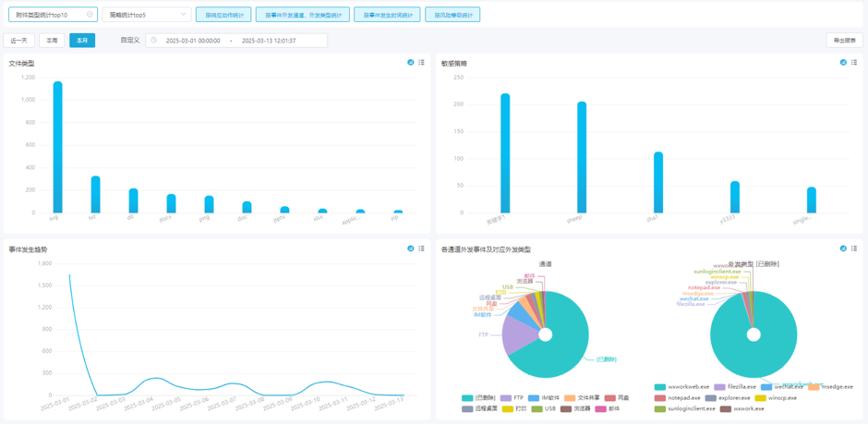This screenshot has width=868, height=425.
Task: Select the 本周 time range tab
Action: tap(52, 41)
